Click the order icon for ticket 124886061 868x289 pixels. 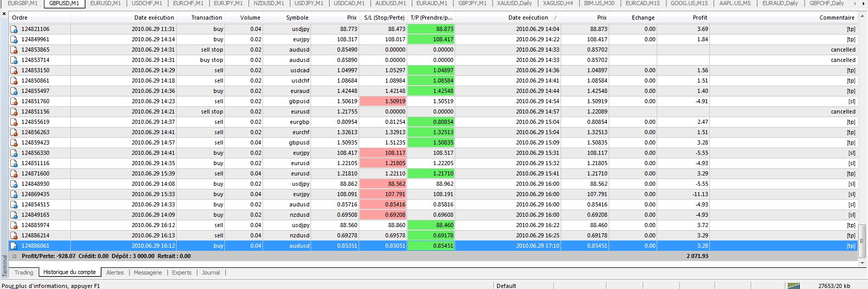point(14,246)
